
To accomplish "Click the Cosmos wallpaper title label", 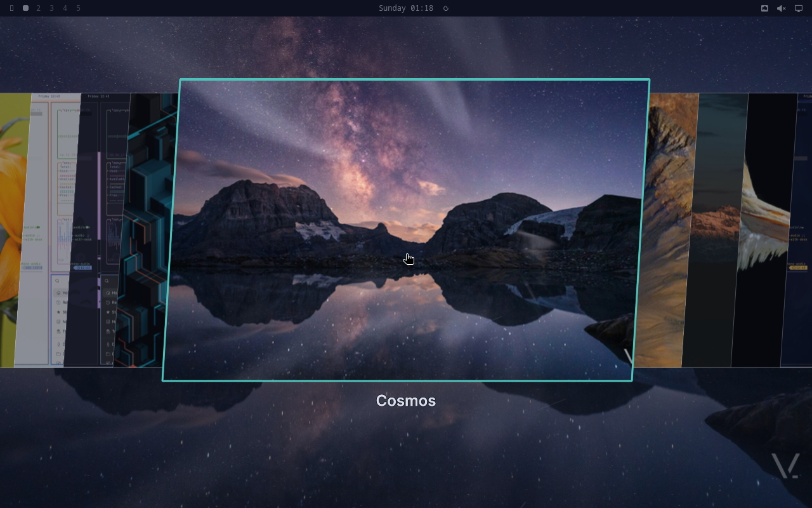I will coord(406,401).
